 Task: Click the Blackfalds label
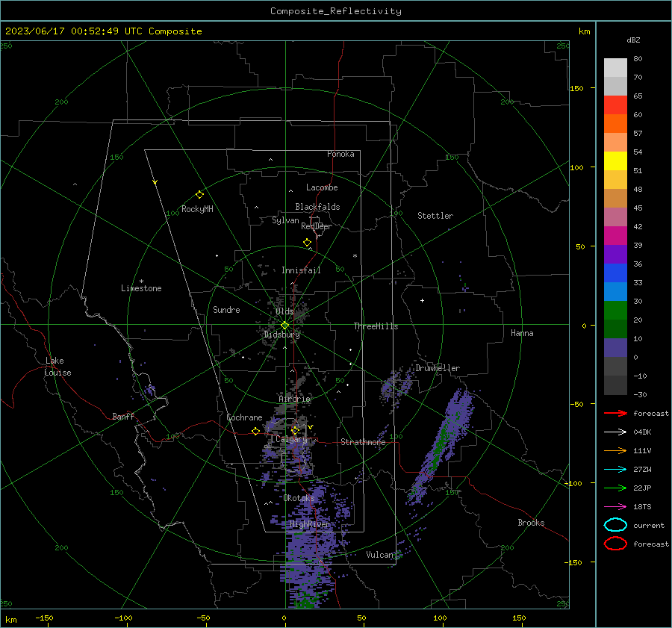(317, 207)
